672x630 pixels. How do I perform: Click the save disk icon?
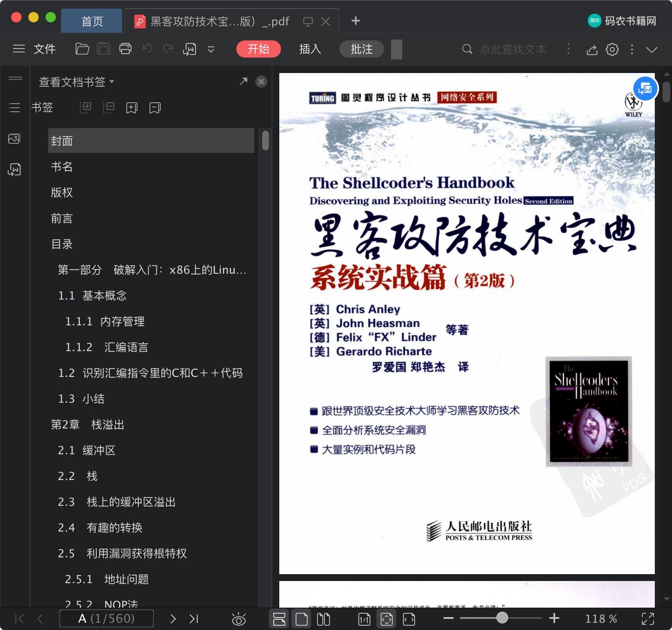104,49
